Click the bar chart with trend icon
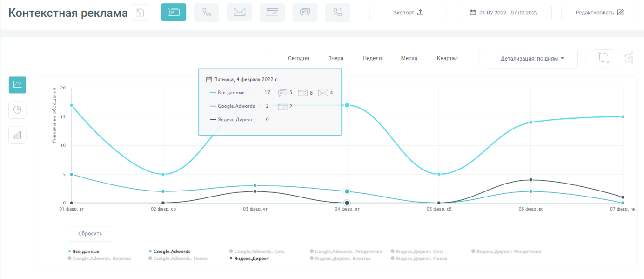This screenshot has height=279, width=644. coord(629,59)
